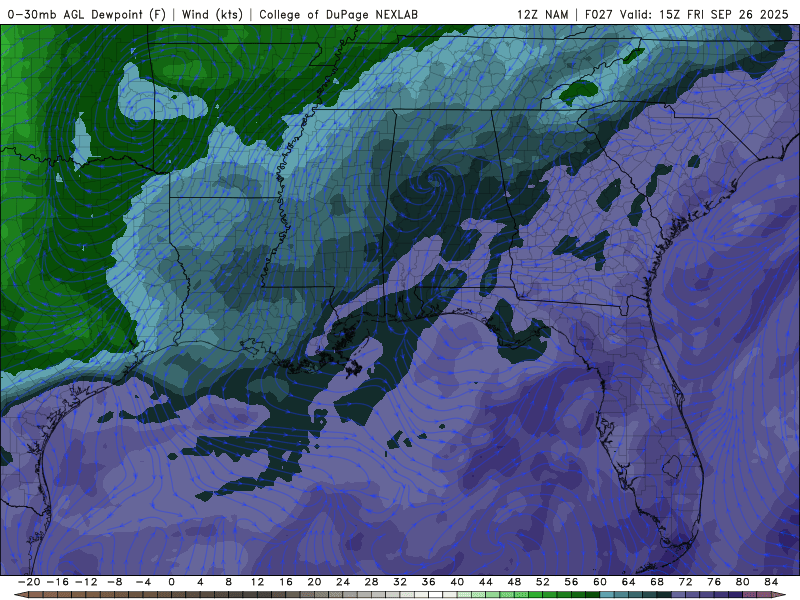Select the 32 legend value
The image size is (800, 600).
coord(400,582)
